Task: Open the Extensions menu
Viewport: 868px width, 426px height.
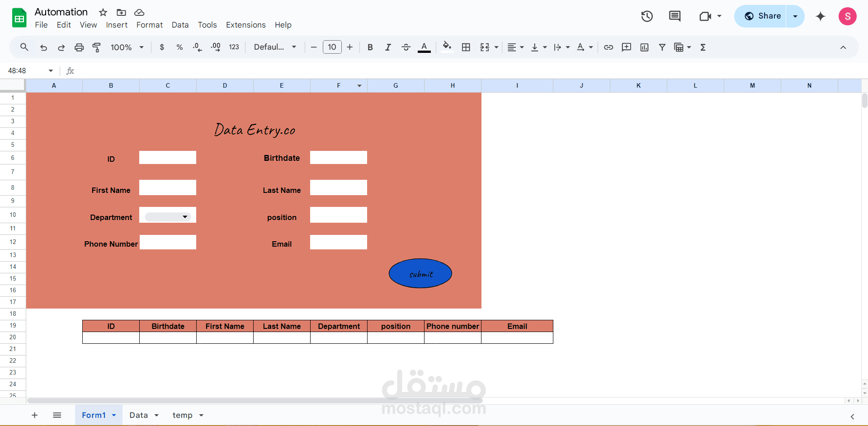Action: click(246, 25)
